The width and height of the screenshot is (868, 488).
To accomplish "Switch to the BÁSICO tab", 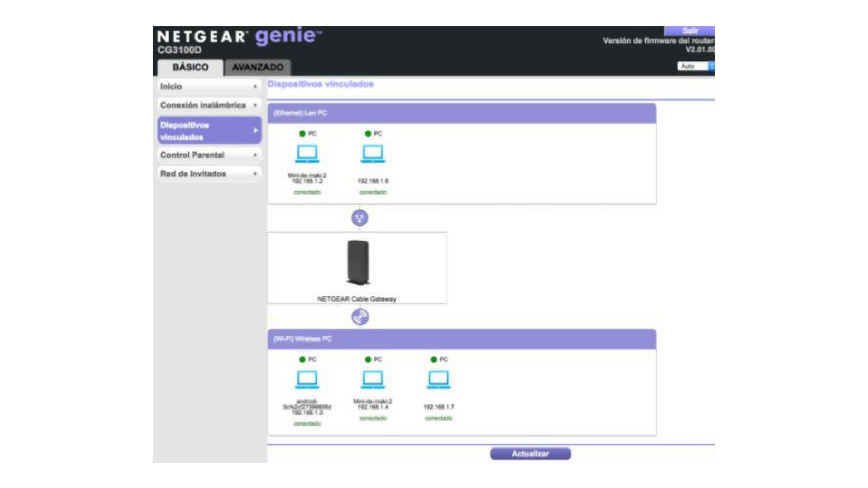I will click(190, 67).
